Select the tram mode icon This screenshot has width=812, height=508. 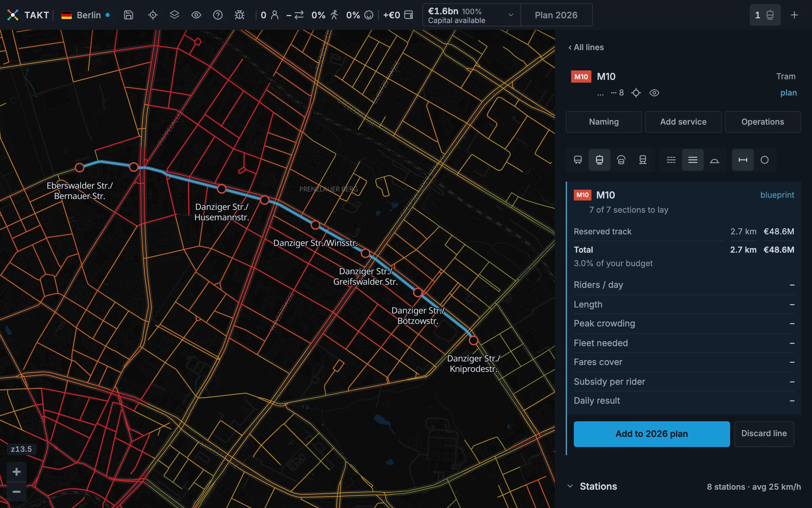tap(600, 160)
